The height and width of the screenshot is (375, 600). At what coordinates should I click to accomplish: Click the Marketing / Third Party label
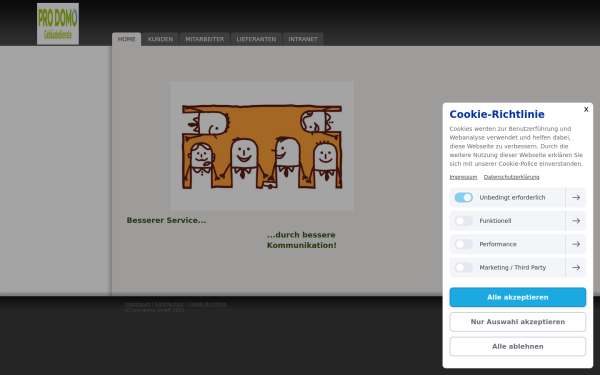513,267
